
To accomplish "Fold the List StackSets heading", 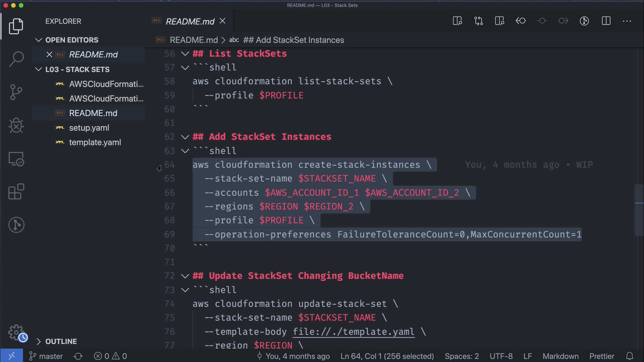I will pos(185,54).
